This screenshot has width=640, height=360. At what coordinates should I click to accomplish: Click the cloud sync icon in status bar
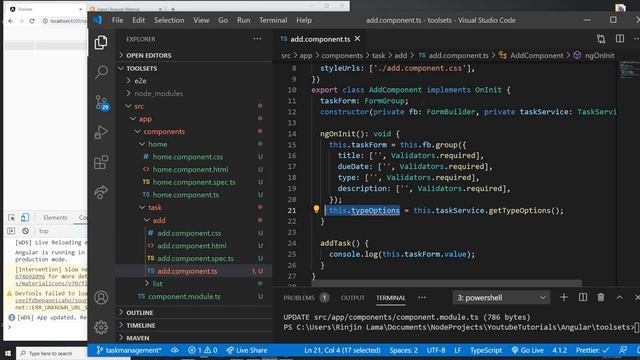coord(174,350)
